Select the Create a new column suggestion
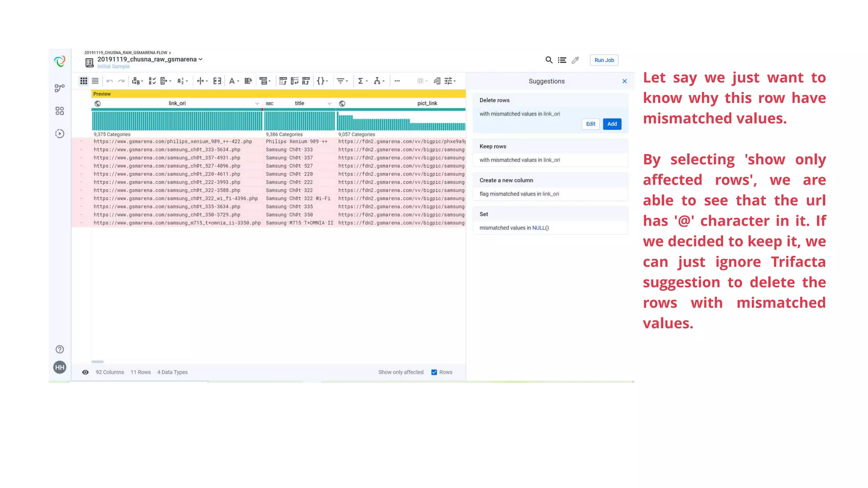 coord(550,187)
